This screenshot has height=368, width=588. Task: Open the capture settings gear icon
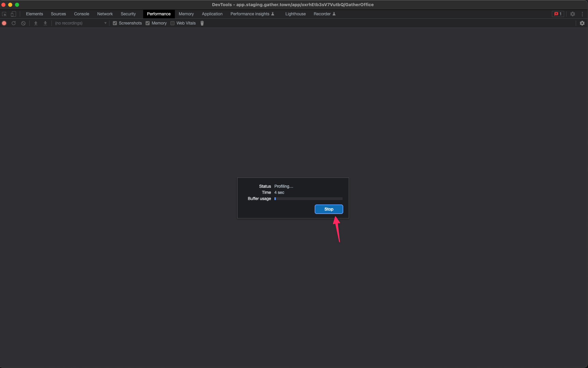(x=582, y=23)
